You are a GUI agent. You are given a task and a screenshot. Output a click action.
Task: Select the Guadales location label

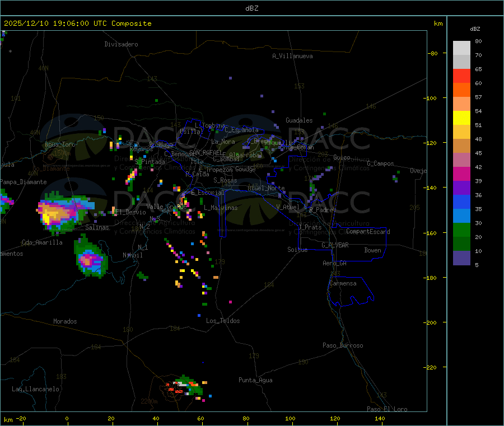299,120
